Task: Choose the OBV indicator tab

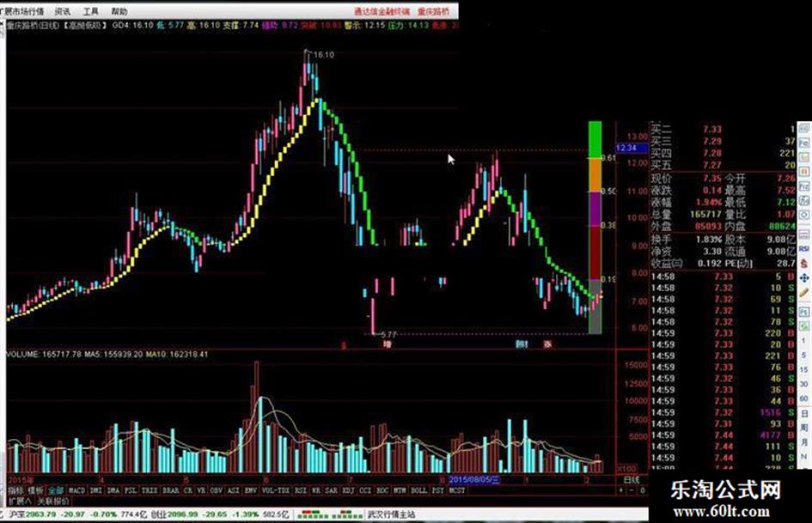Action: (216, 490)
